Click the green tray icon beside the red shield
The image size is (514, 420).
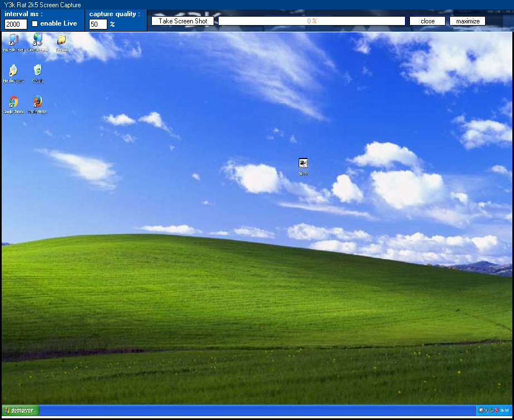click(x=491, y=411)
